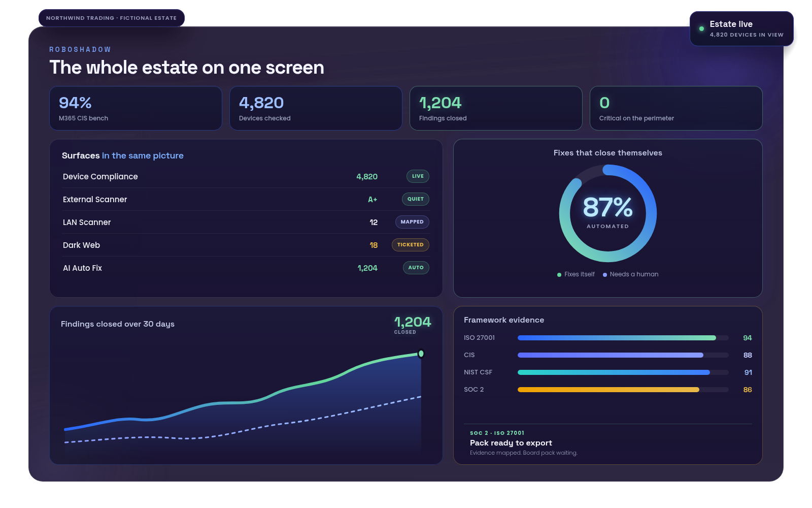Select the 4,820 DEVICES IN VIEW caption

pos(747,35)
